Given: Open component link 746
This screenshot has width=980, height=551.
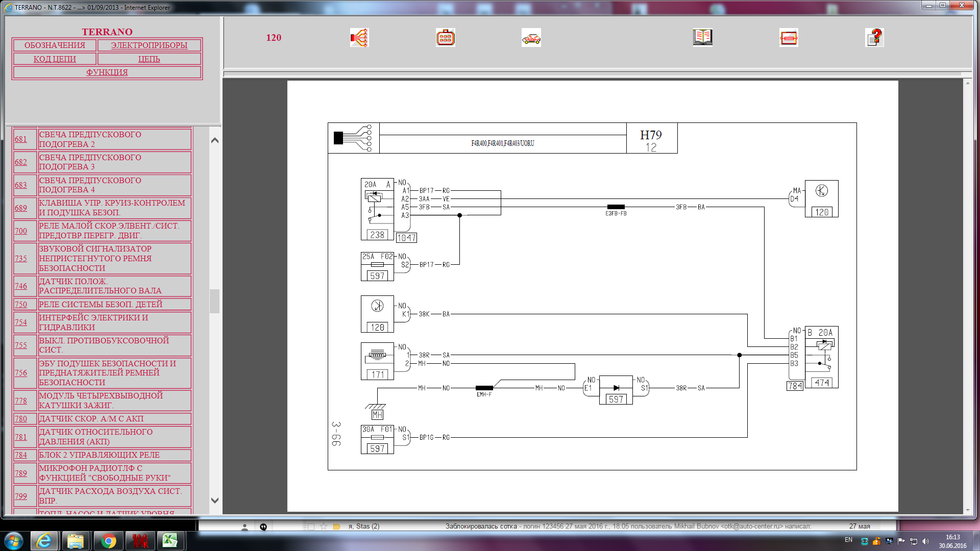Looking at the screenshot, I should click(x=21, y=286).
